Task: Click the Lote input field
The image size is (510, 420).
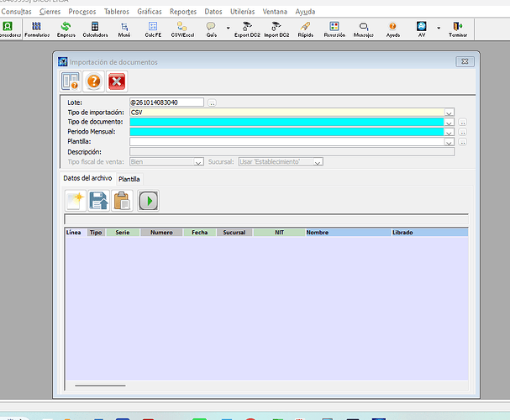Action: pos(166,102)
